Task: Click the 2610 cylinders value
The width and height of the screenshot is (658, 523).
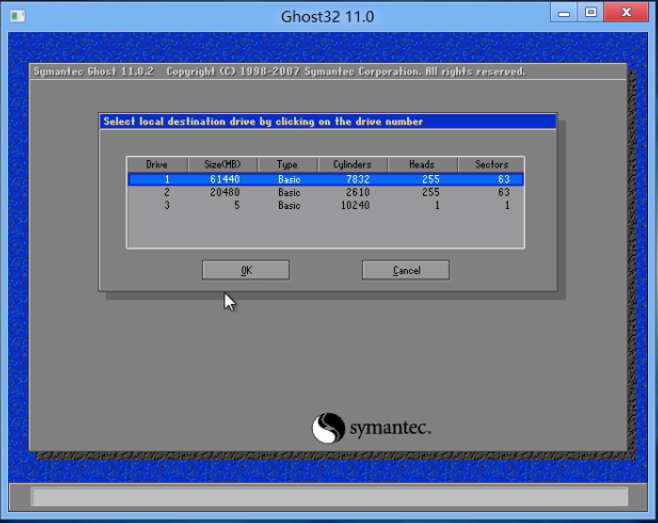Action: [358, 193]
